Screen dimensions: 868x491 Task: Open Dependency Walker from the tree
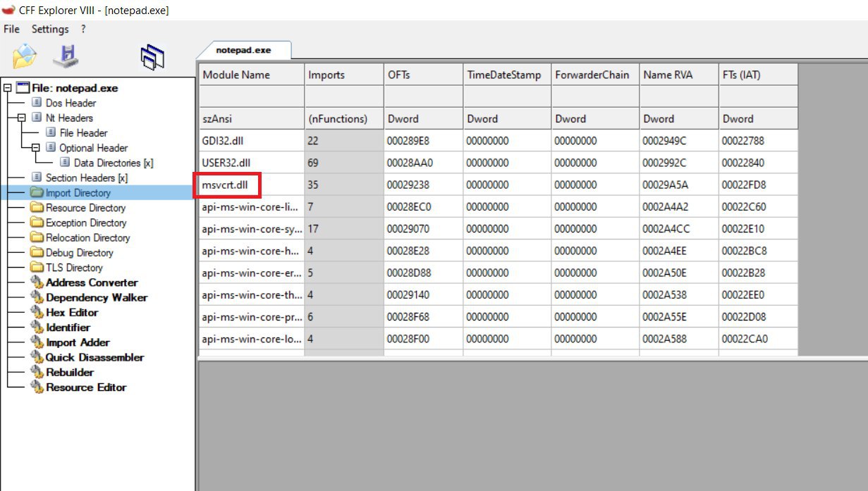click(97, 297)
